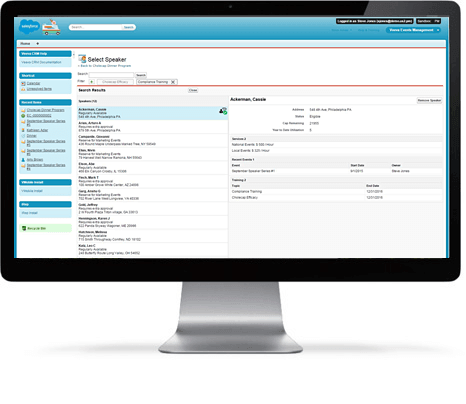The height and width of the screenshot is (404, 466).
Task: Click the green plus add filter icon
Action: [x=92, y=82]
